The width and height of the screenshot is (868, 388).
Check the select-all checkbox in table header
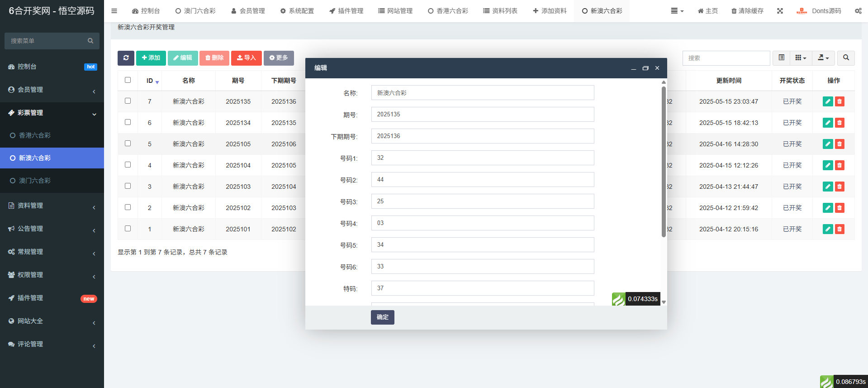128,80
